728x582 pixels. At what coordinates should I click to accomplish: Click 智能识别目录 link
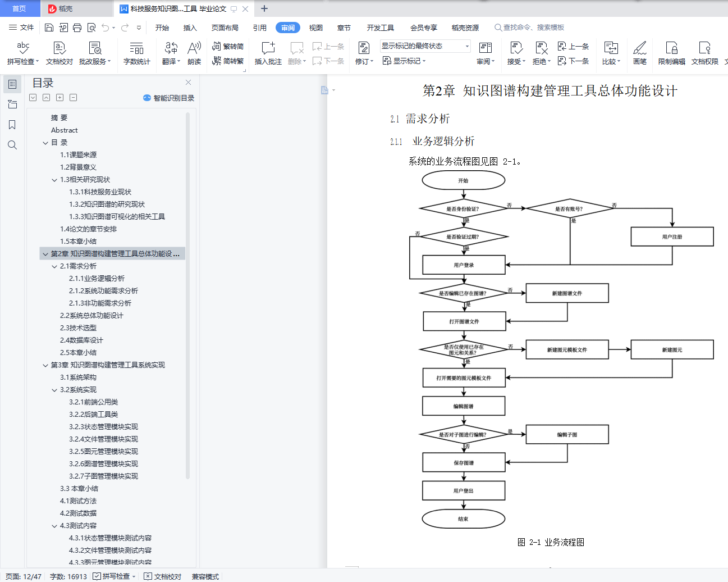click(x=169, y=98)
